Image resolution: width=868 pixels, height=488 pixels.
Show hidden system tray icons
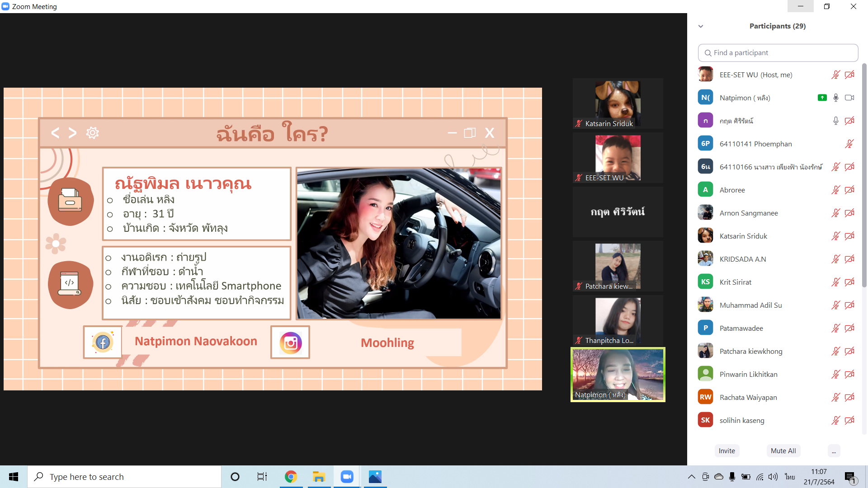(x=691, y=477)
